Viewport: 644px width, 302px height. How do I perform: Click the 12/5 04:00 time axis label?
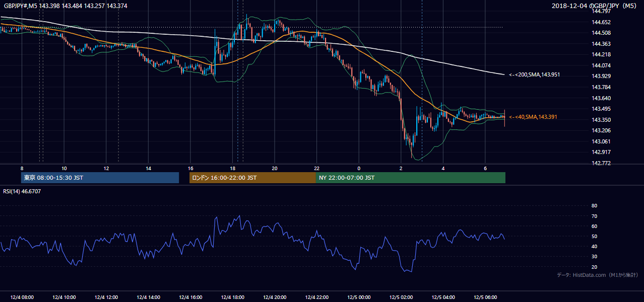[x=443, y=297]
